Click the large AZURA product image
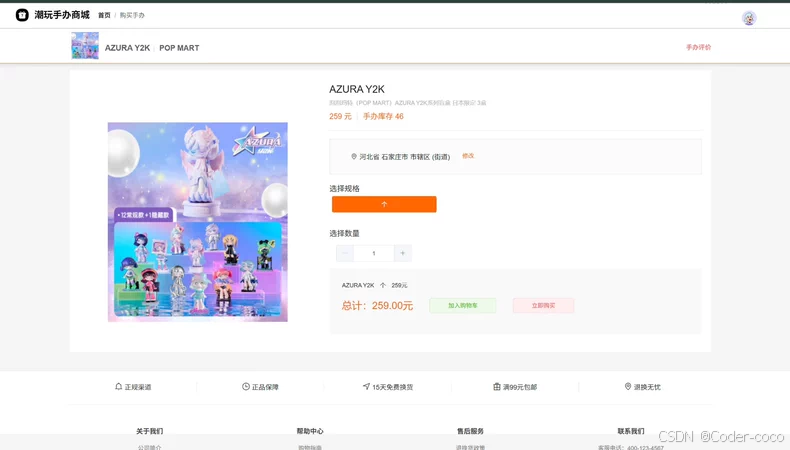This screenshot has height=450, width=790. pyautogui.click(x=198, y=222)
